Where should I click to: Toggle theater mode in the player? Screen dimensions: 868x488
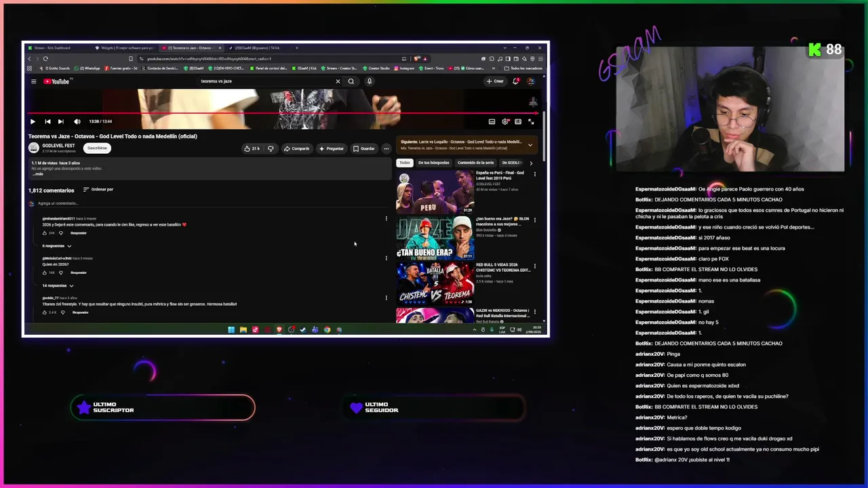pyautogui.click(x=518, y=121)
